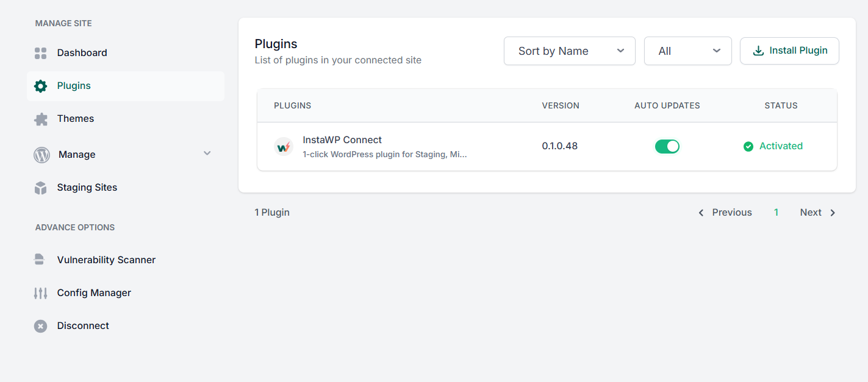Click the InstaWP Connect plugin logo

[284, 146]
